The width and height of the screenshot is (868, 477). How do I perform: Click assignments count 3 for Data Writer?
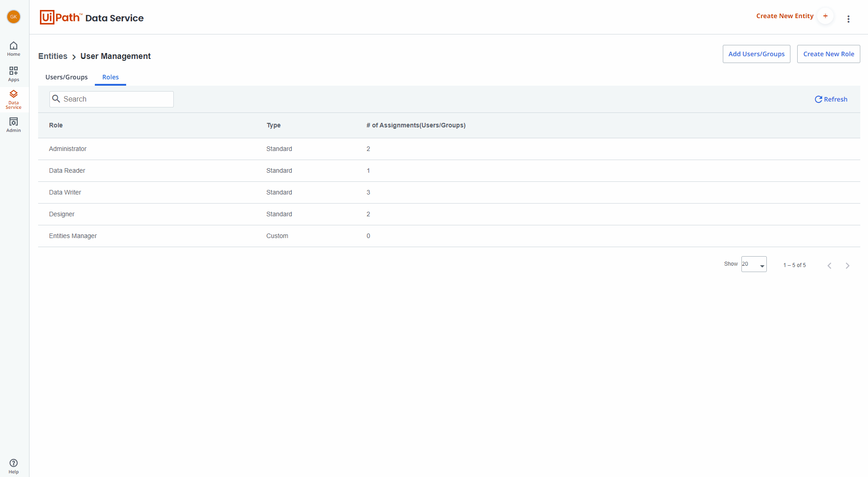[368, 192]
